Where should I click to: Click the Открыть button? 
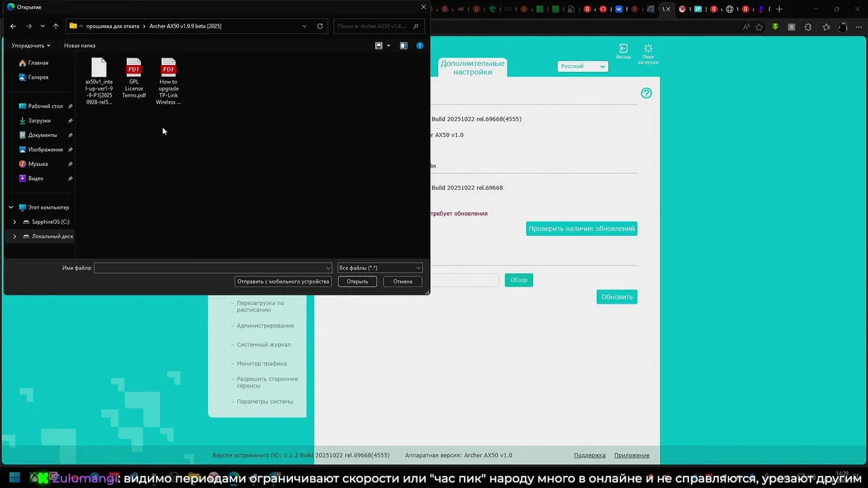tap(357, 281)
